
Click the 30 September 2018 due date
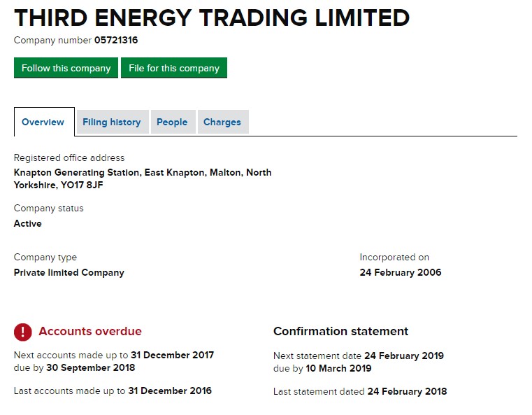[91, 368]
